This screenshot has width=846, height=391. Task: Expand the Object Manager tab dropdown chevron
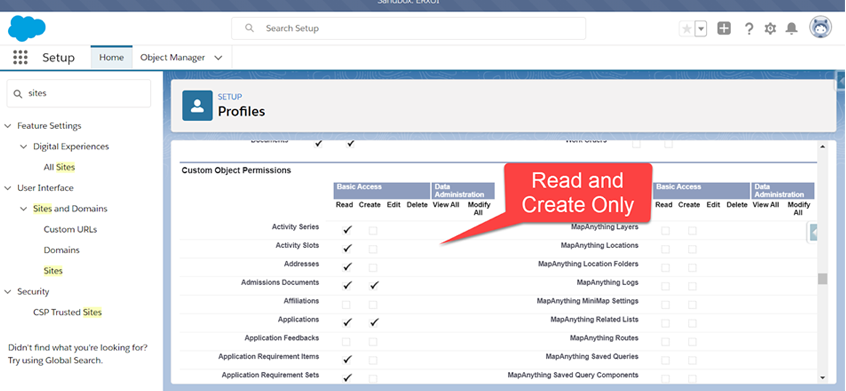[219, 58]
